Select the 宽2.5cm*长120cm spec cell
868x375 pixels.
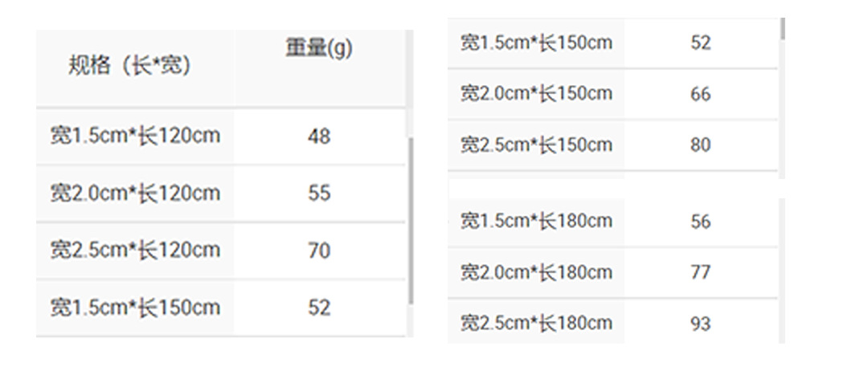(135, 250)
